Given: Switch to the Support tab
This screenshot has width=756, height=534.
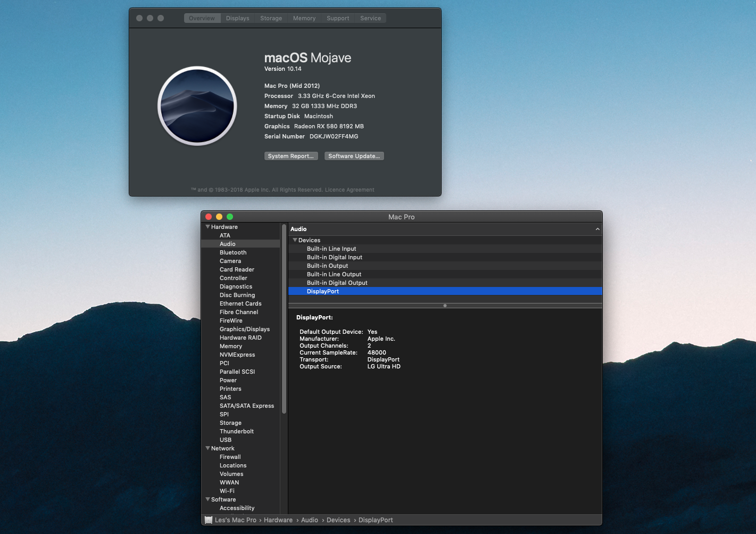Looking at the screenshot, I should click(x=338, y=18).
